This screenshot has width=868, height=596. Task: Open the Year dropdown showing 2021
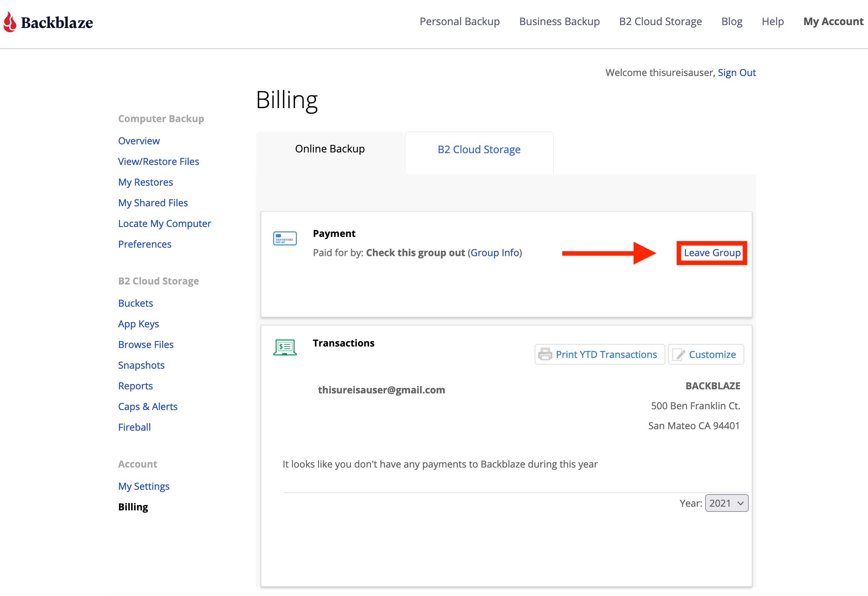click(x=727, y=503)
